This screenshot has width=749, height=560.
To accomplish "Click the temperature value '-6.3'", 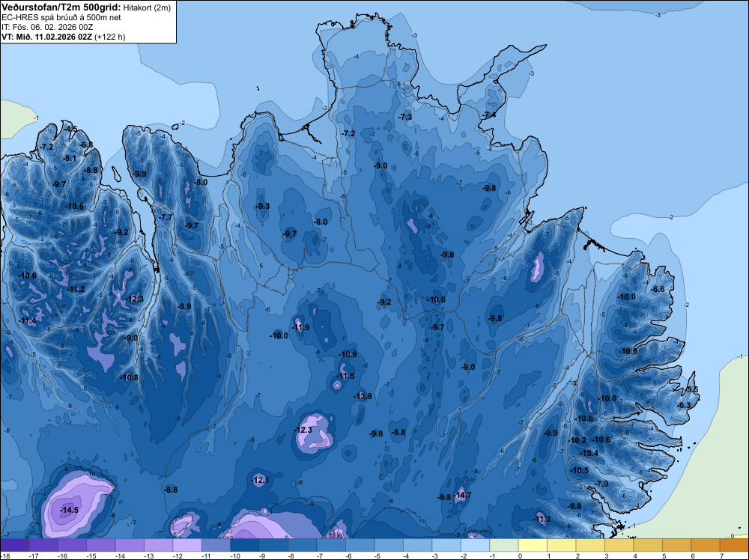I will coord(684,405).
